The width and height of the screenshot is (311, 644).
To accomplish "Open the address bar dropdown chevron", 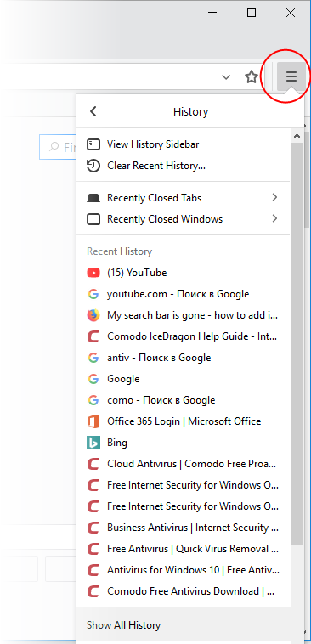I will [x=226, y=77].
